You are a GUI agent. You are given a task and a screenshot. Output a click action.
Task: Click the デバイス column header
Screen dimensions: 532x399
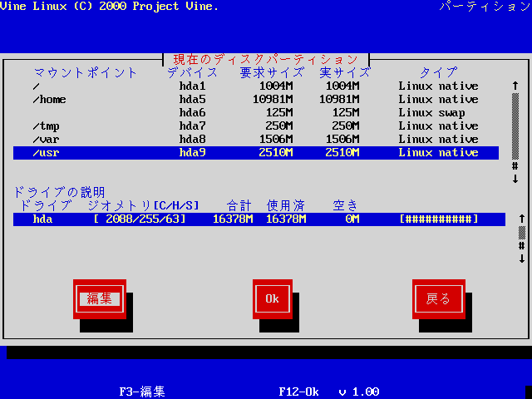point(192,73)
